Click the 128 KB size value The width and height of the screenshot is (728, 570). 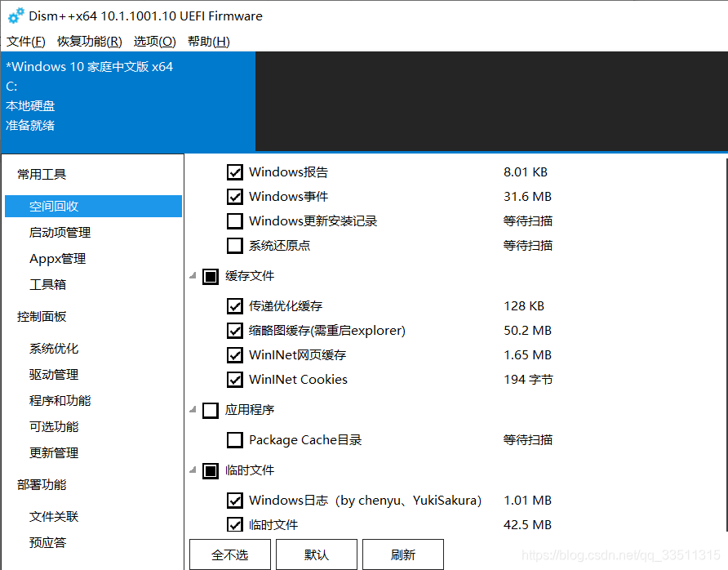click(524, 306)
